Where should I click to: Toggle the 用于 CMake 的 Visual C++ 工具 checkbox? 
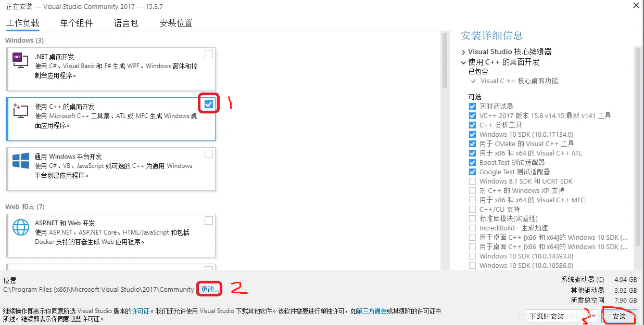coord(472,144)
